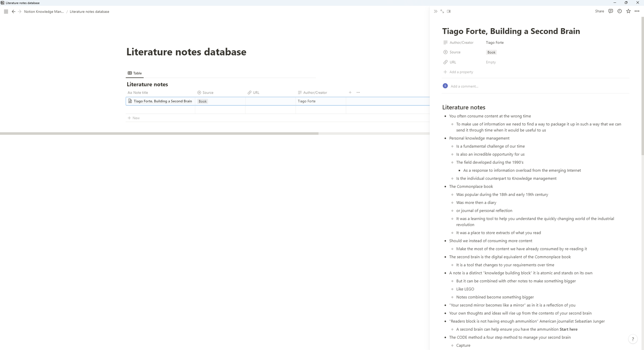Open URL column header menu
The height and width of the screenshot is (350, 644).
tap(254, 93)
